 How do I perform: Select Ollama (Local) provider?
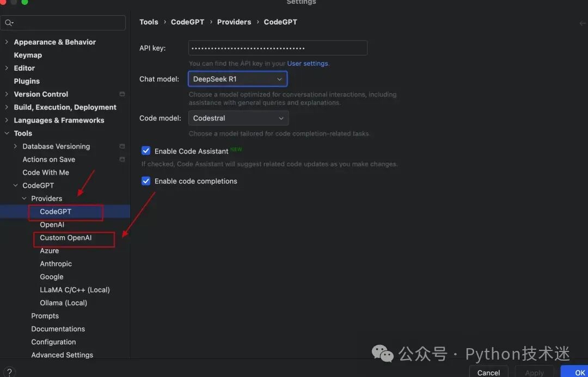pos(63,303)
